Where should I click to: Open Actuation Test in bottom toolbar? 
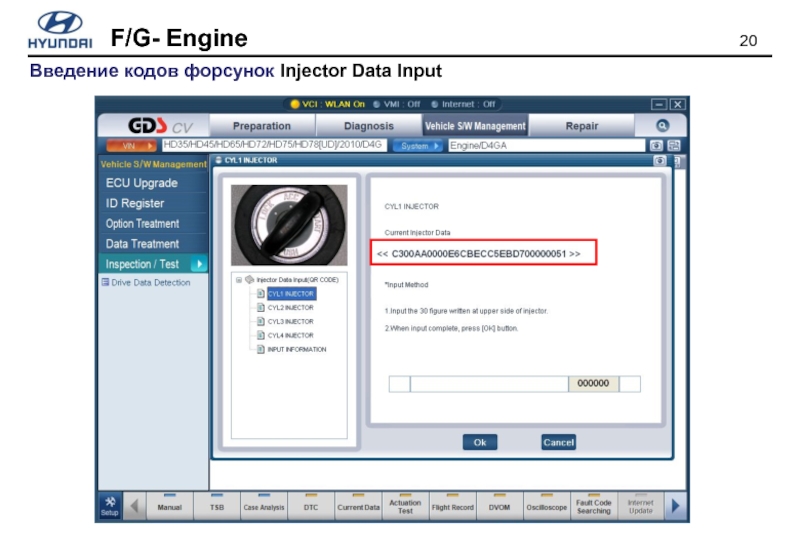click(x=405, y=506)
